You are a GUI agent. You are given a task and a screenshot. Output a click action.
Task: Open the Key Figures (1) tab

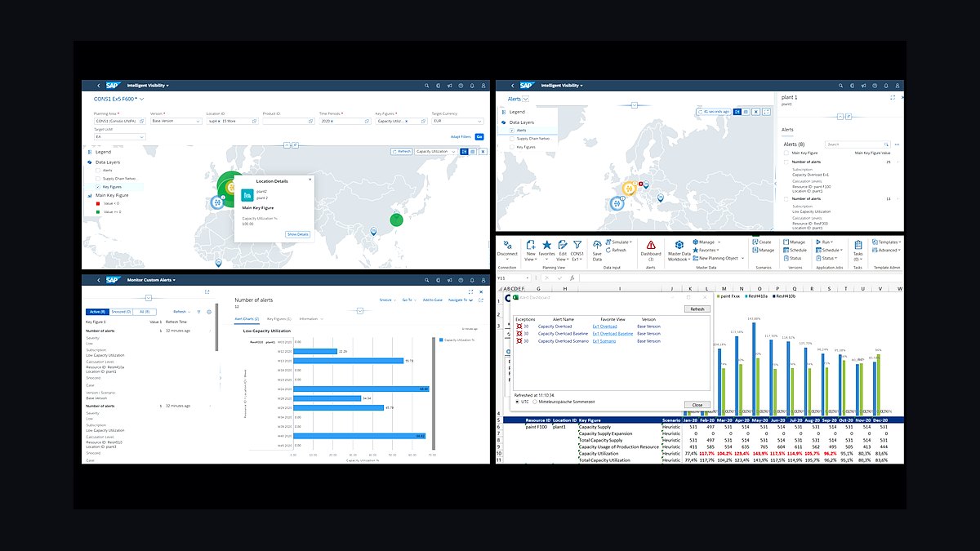[278, 318]
